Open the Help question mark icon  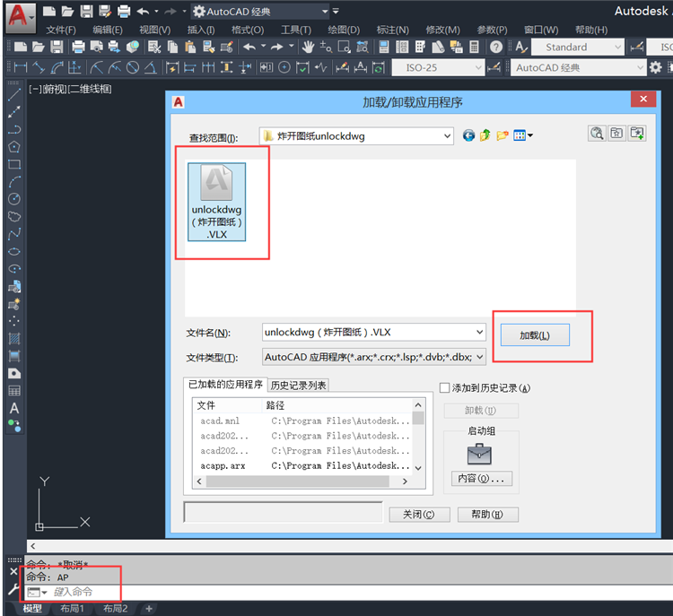click(495, 47)
